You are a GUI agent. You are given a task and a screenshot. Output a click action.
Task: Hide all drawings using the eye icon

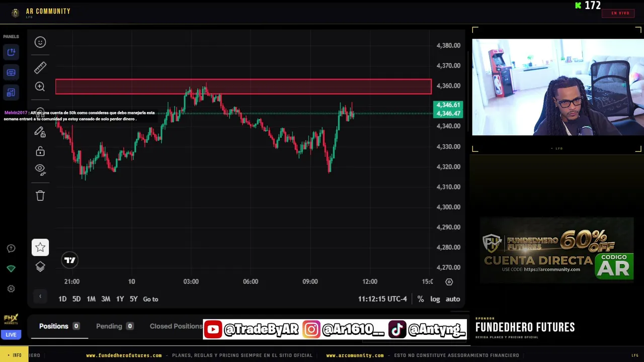click(40, 169)
